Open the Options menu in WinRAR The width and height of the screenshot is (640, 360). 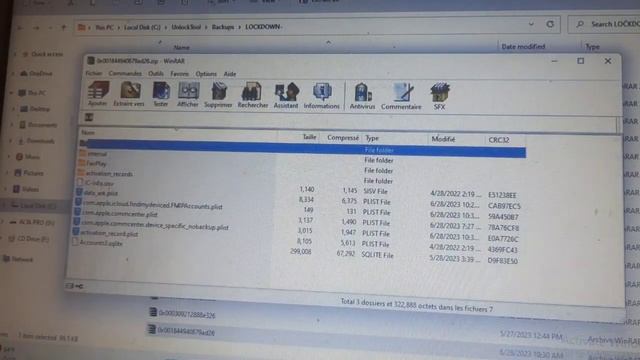206,74
